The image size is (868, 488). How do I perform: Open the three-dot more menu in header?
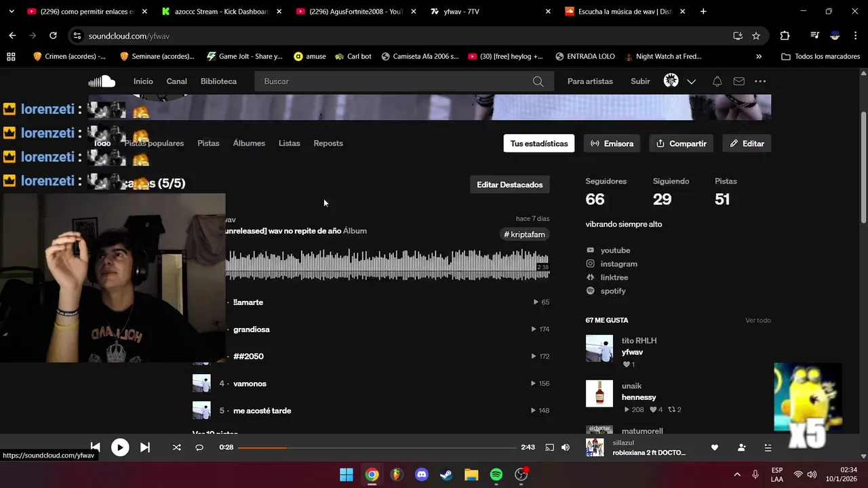[x=760, y=81]
